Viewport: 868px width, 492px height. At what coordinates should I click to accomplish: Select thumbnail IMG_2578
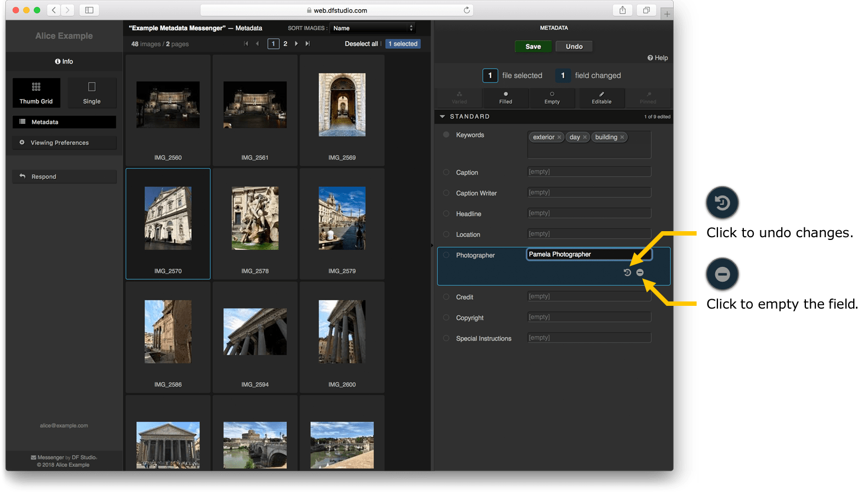[x=255, y=223]
